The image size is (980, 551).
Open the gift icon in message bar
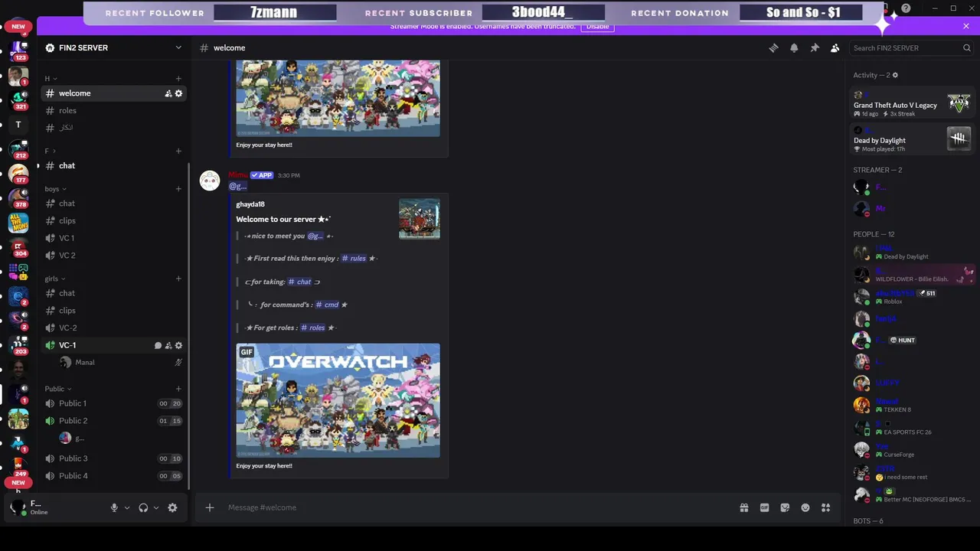pyautogui.click(x=743, y=507)
